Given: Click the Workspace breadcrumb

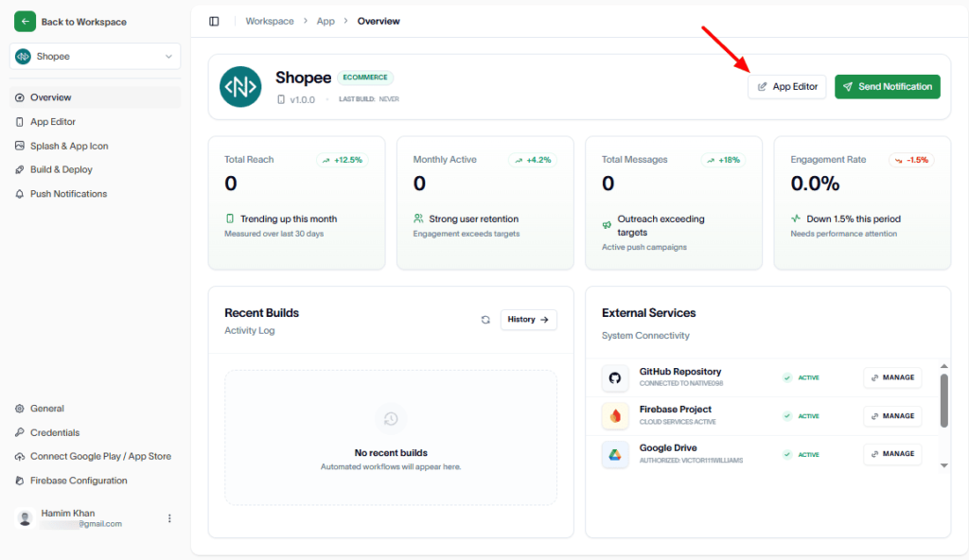Looking at the screenshot, I should 270,21.
